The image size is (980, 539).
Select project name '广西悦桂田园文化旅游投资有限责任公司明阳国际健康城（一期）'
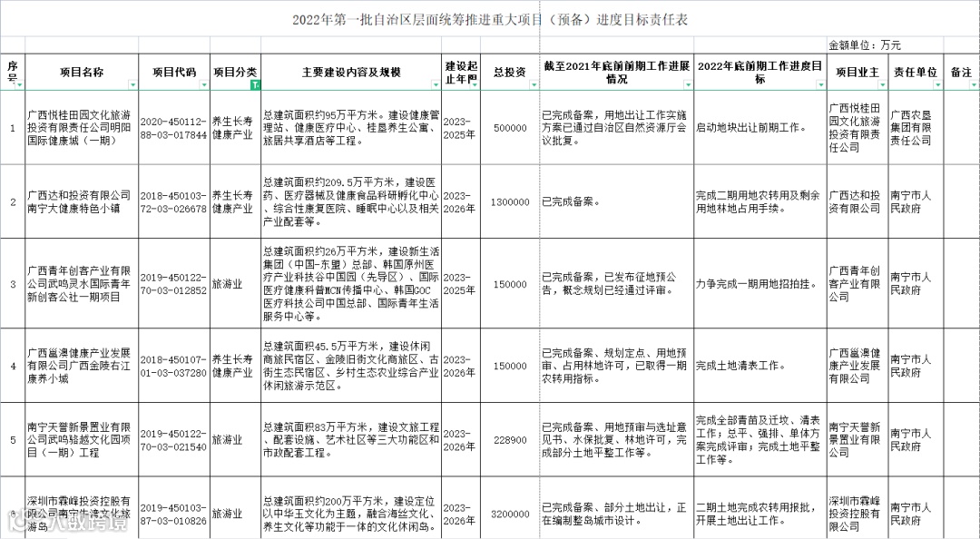(x=82, y=128)
